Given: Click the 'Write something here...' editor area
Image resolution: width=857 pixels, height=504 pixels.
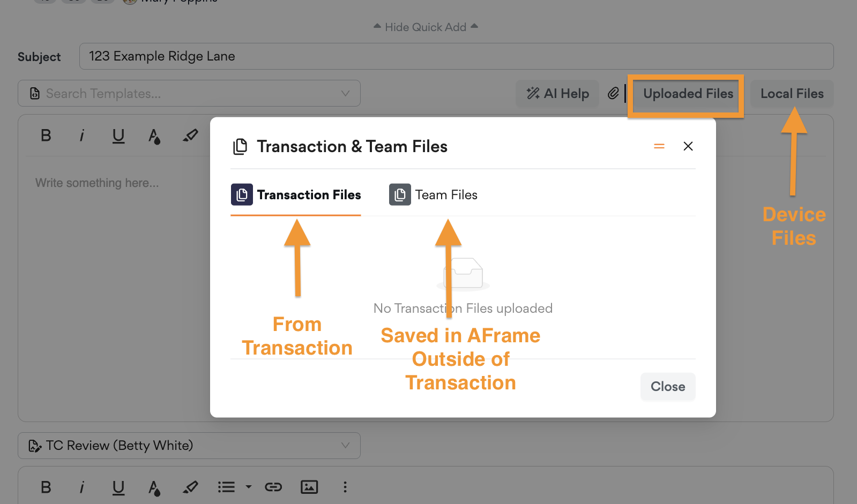Looking at the screenshot, I should pyautogui.click(x=97, y=183).
